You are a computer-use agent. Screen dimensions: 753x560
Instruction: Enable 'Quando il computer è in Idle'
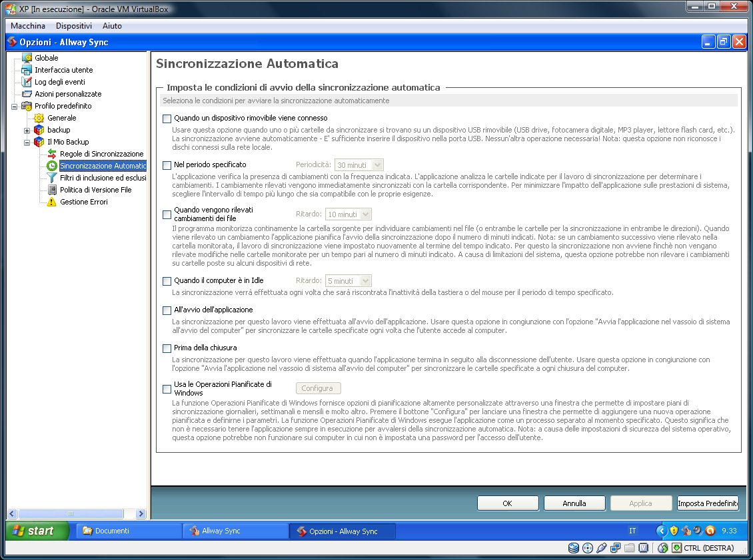pos(167,281)
